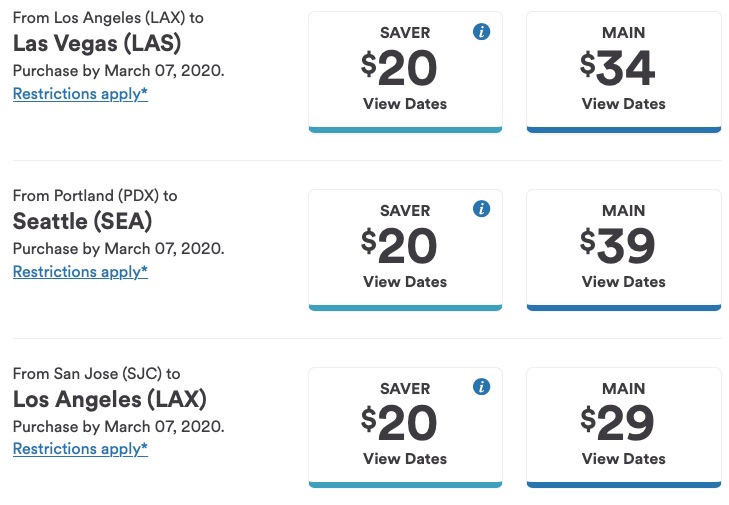View Dates for the $20 Saver fare from San Jose
The width and height of the screenshot is (729, 505).
click(405, 459)
